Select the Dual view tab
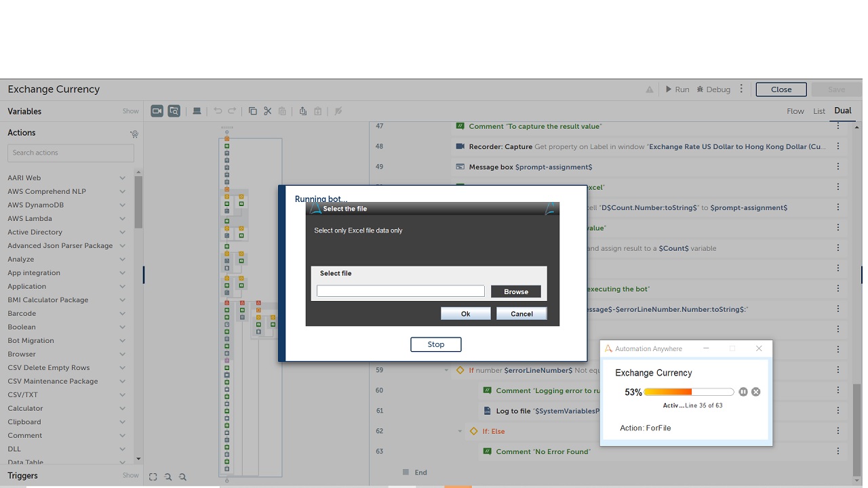 click(843, 110)
